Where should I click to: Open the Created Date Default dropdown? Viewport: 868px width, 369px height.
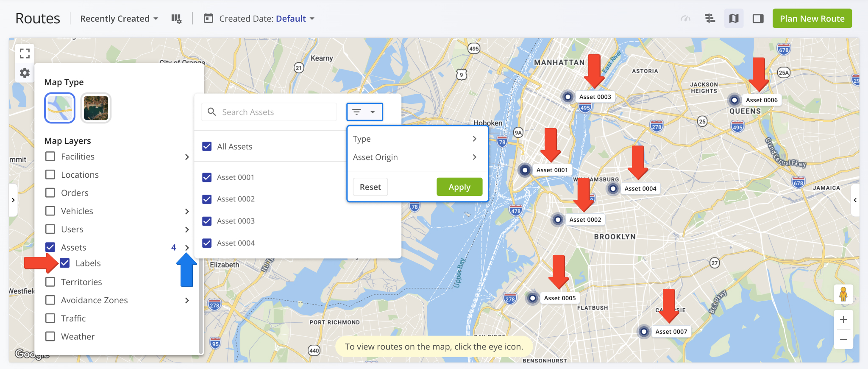coord(295,19)
